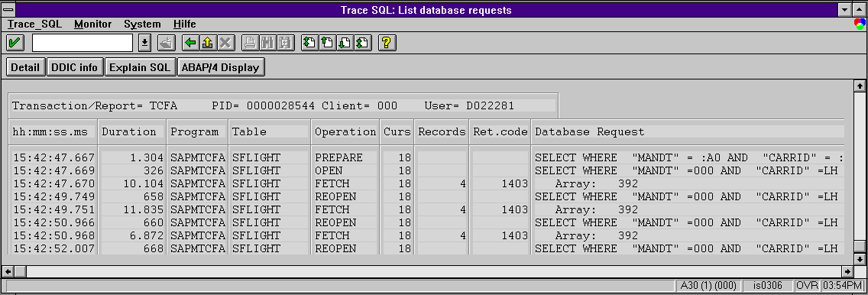Click the SELECT WHERE request with :A0
The image size is (868, 295).
point(688,157)
